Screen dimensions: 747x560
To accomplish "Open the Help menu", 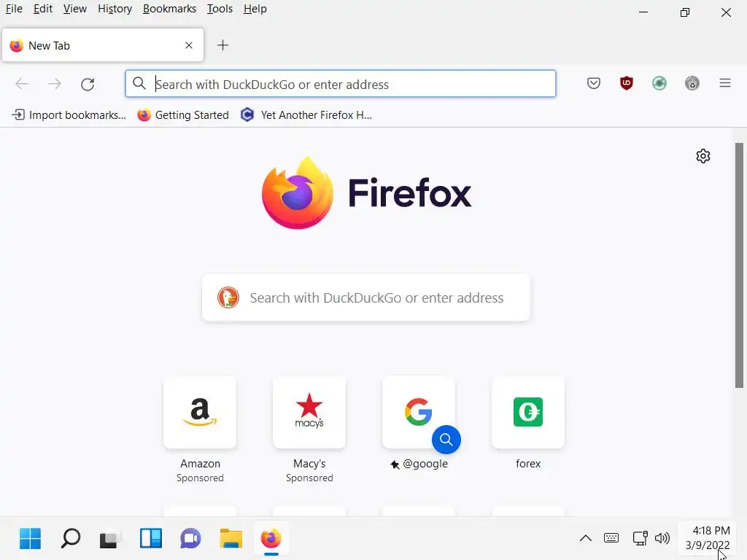I will (255, 9).
